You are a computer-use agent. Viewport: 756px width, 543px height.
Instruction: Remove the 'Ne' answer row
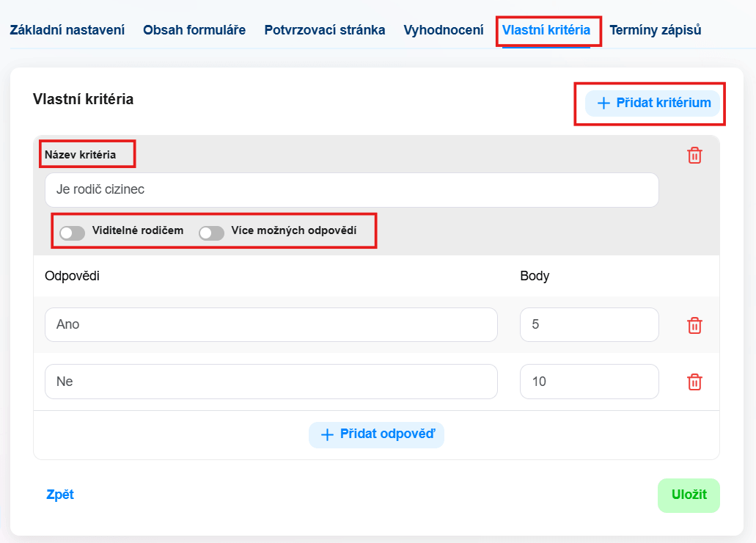694,382
